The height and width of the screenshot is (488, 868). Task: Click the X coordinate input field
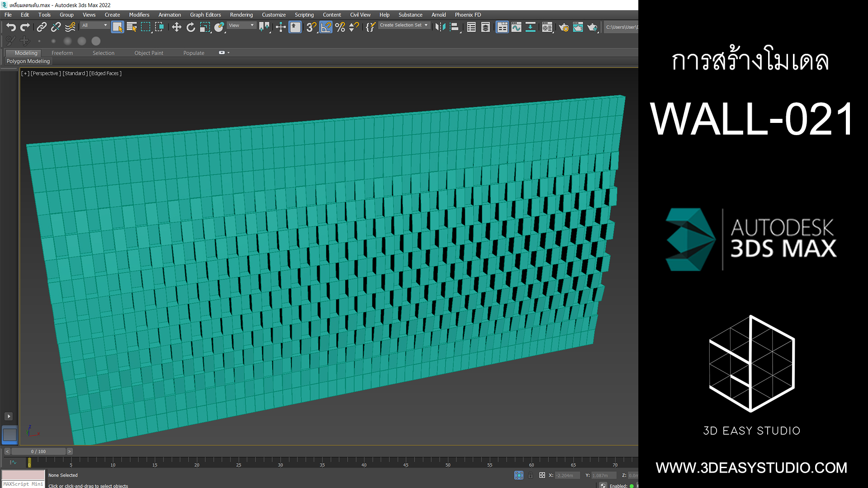(x=567, y=475)
